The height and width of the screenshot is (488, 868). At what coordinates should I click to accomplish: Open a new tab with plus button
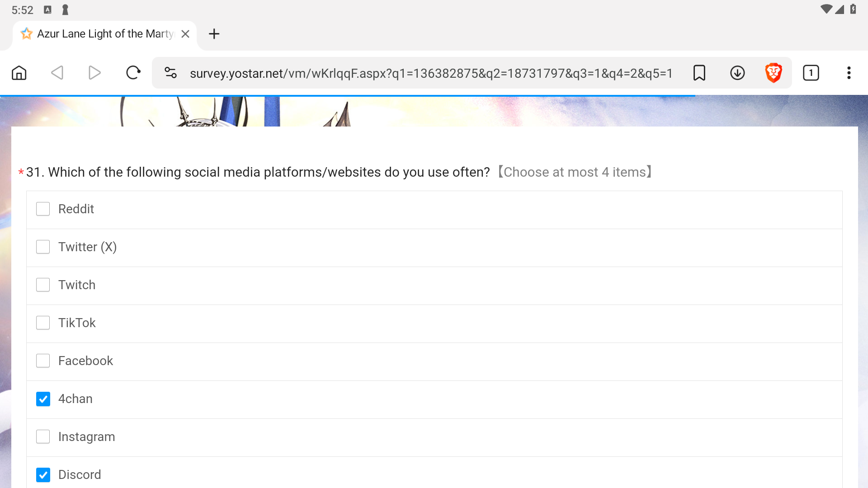click(x=214, y=34)
